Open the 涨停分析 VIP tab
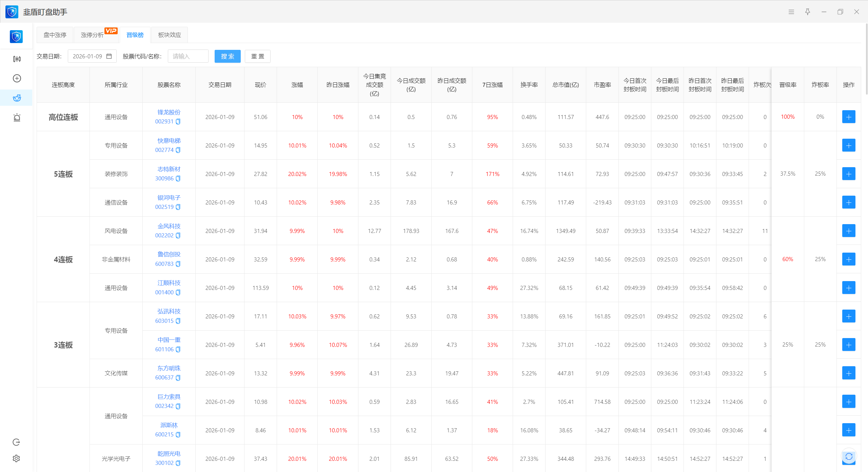 pos(92,35)
